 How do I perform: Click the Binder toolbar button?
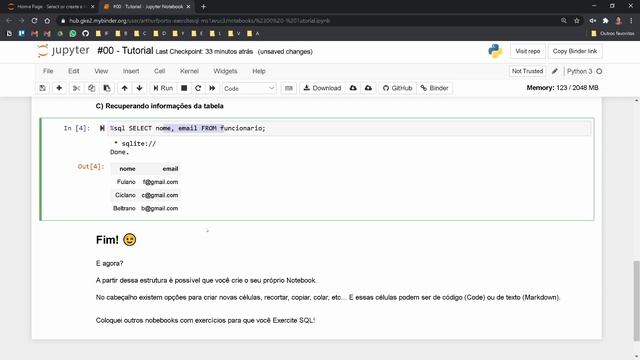[435, 88]
